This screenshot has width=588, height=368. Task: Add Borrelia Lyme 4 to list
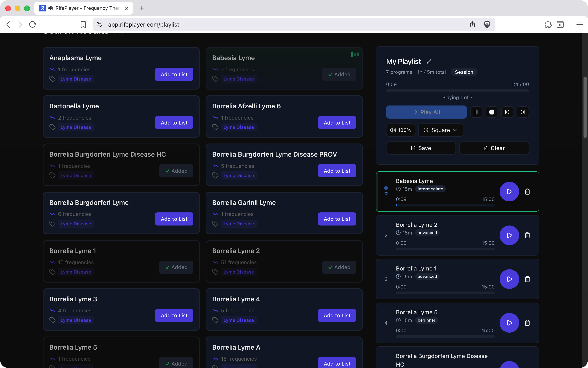[337, 315]
